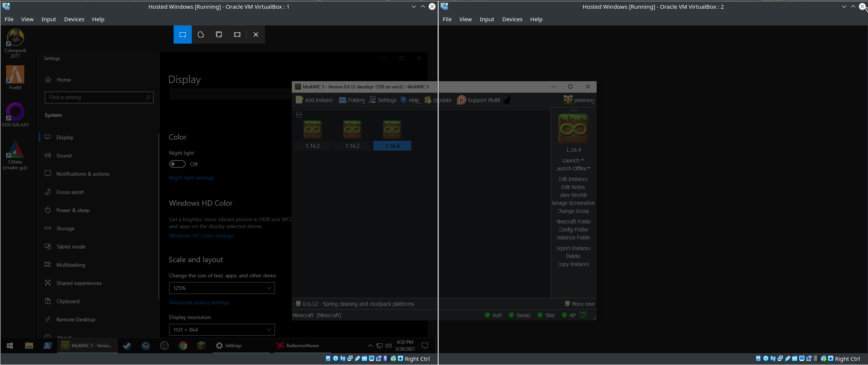The image size is (868, 365).
Task: Click the Add Instance icon in MultiMC
Action: tap(299, 100)
